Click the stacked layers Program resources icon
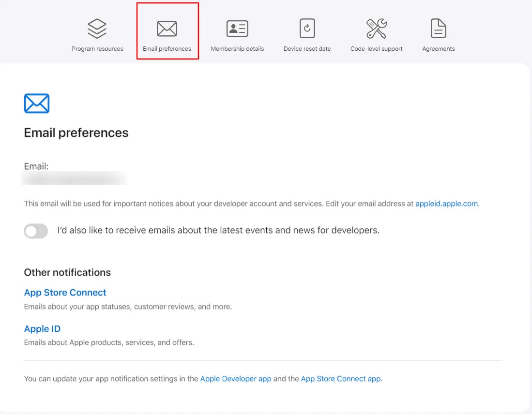 point(97,29)
